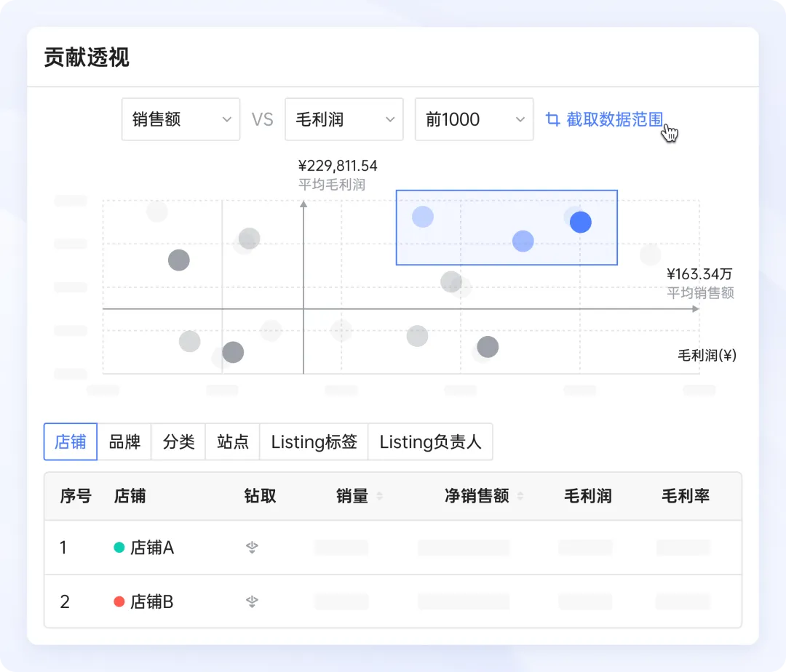Open the 销售额 metric dropdown
The width and height of the screenshot is (786, 672).
coord(180,119)
